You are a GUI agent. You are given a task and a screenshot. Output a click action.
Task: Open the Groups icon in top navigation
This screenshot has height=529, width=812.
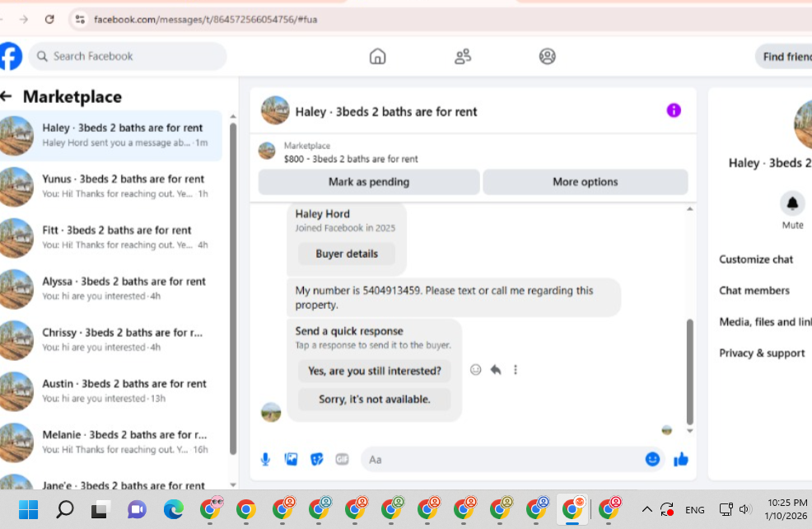point(548,56)
